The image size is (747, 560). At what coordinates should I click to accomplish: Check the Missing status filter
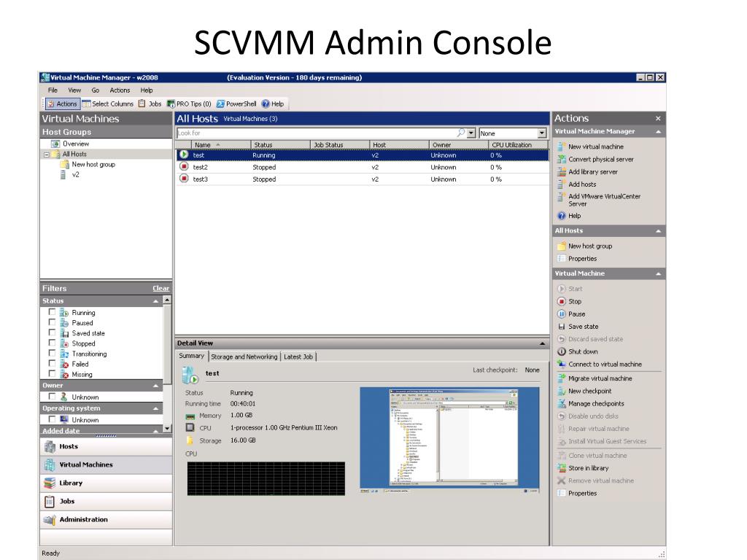pos(52,374)
